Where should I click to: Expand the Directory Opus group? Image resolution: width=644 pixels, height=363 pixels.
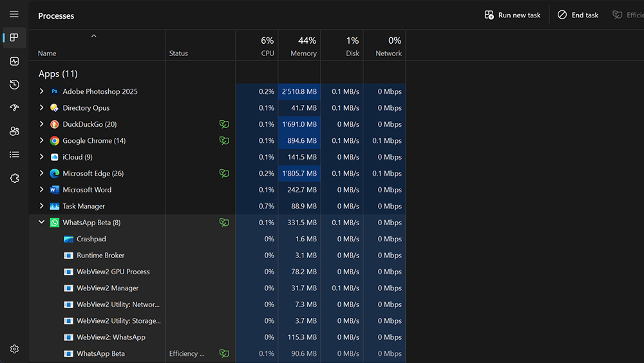pos(41,107)
